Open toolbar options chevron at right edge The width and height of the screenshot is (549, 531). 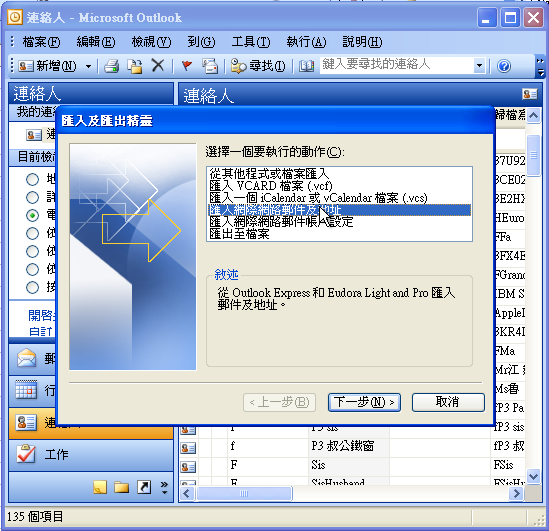point(541,66)
